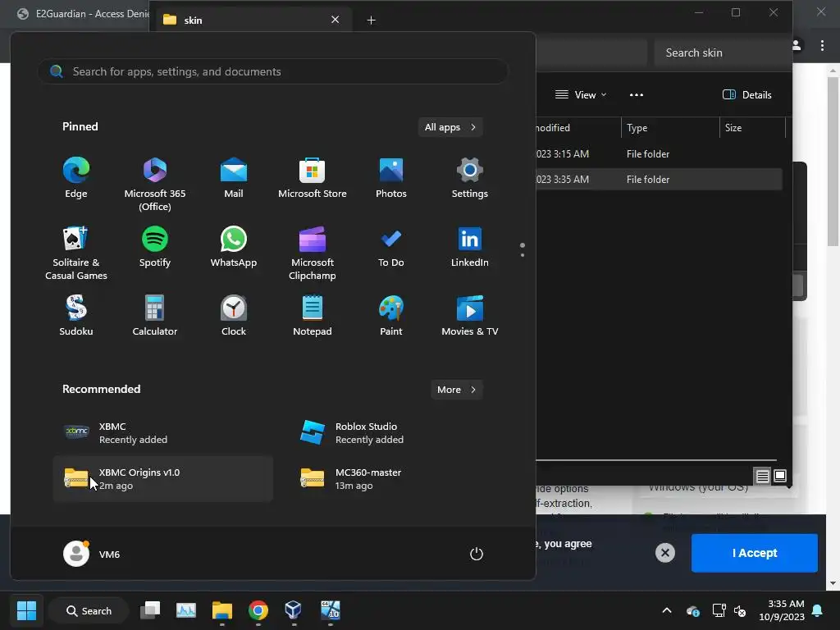Close the skin tab

pyautogui.click(x=335, y=20)
